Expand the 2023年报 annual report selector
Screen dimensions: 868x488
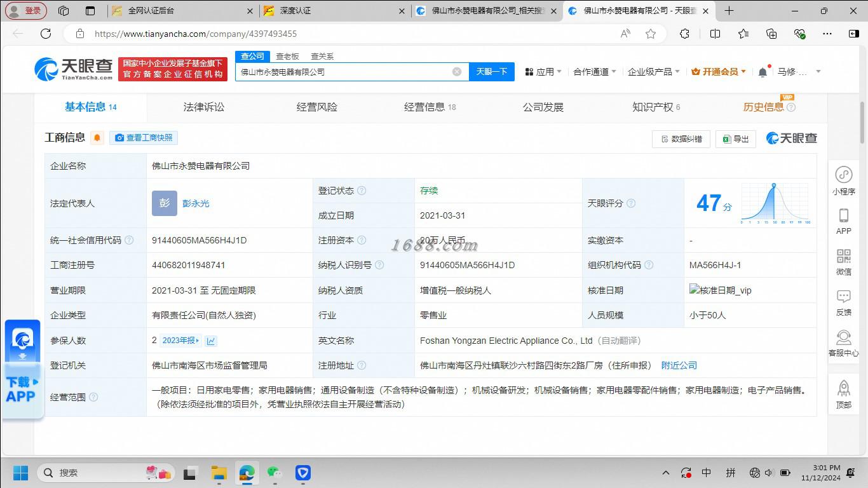[x=180, y=341]
